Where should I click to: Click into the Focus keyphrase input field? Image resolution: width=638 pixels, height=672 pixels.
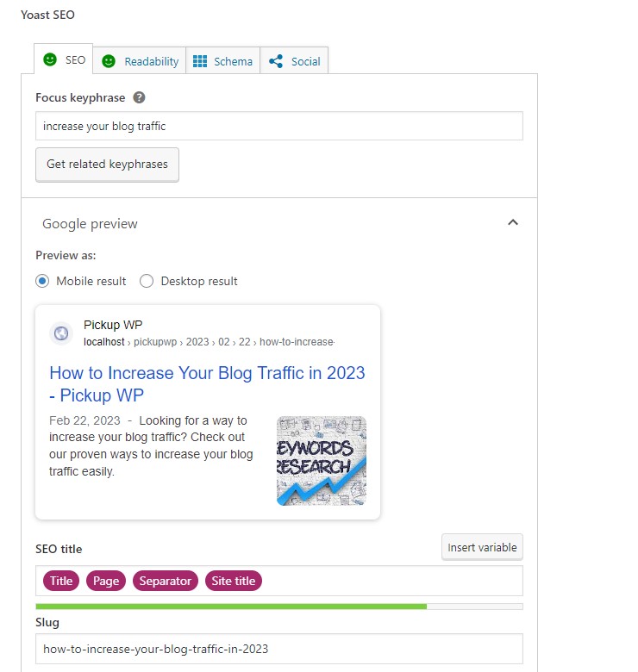tap(278, 126)
